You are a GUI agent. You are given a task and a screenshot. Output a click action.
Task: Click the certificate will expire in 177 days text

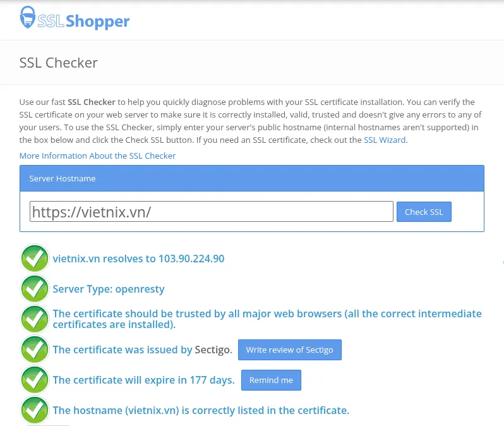coord(143,380)
